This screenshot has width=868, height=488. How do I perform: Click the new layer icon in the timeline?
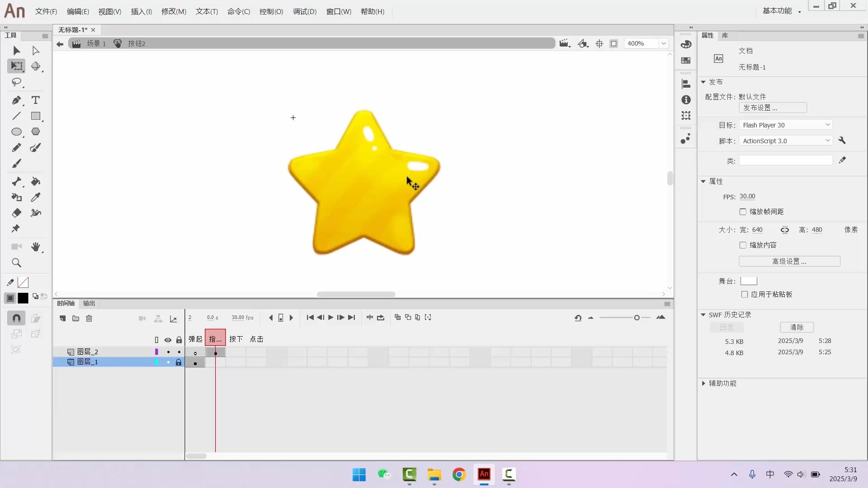(x=62, y=319)
